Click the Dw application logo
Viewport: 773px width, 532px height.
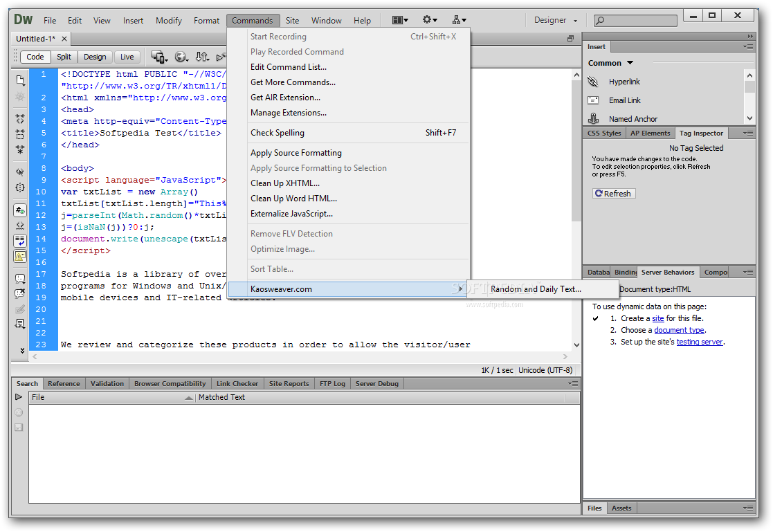[23, 20]
